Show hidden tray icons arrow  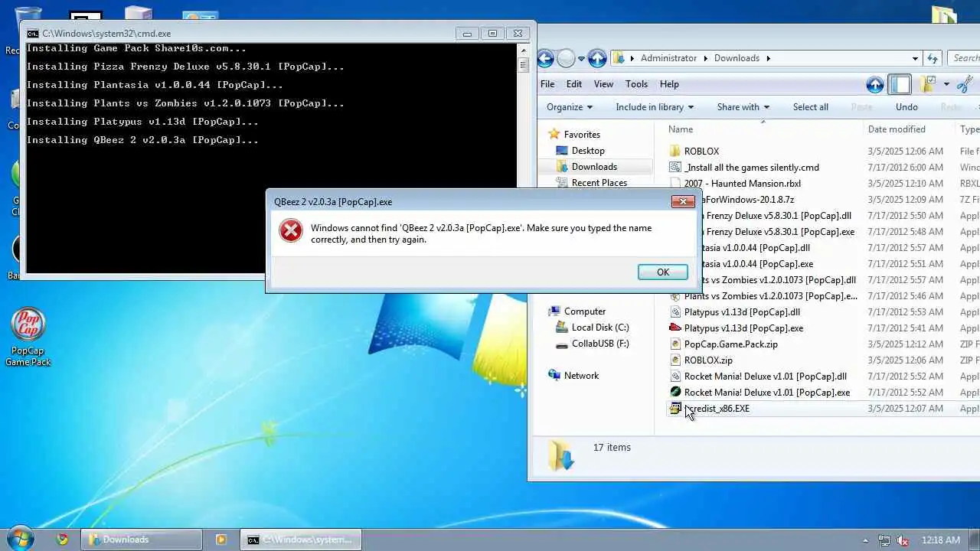coord(865,540)
